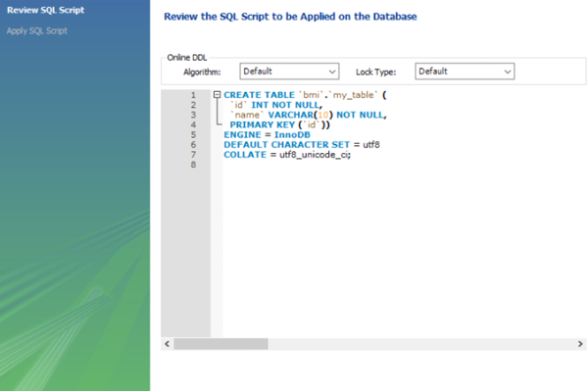Screen dimensions: 588x391
Task: Click line number 8 in the gutter
Action: (193, 165)
